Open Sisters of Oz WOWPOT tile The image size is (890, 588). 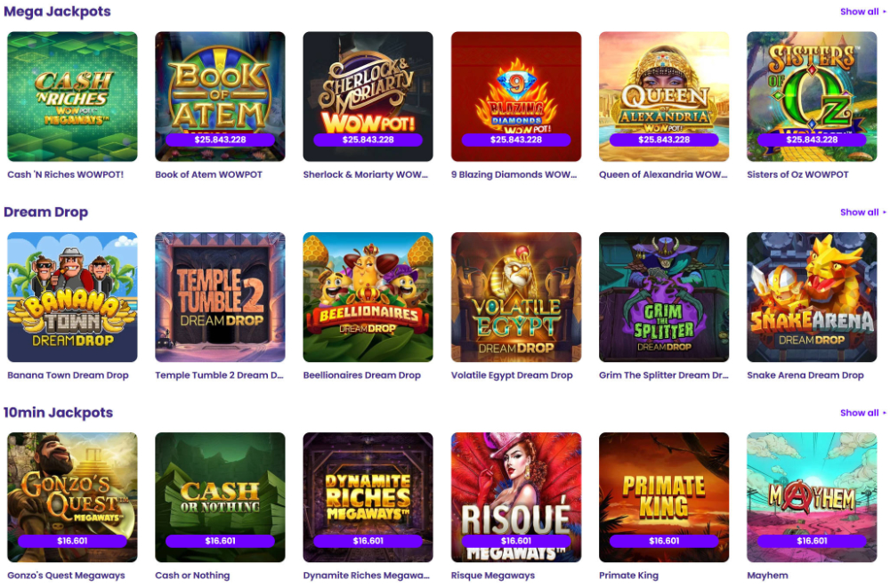(x=812, y=96)
